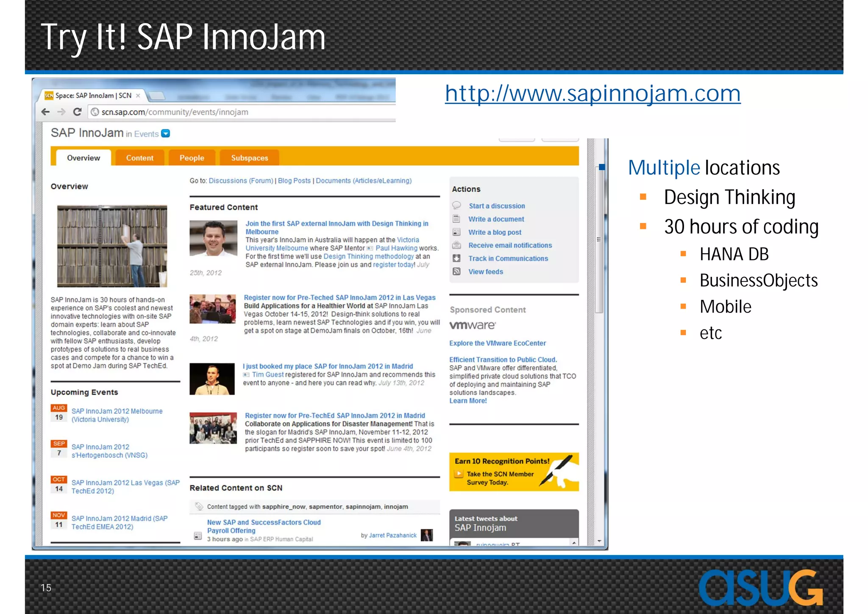Click the View feeds RSS icon
This screenshot has height=614, width=868.
456,271
